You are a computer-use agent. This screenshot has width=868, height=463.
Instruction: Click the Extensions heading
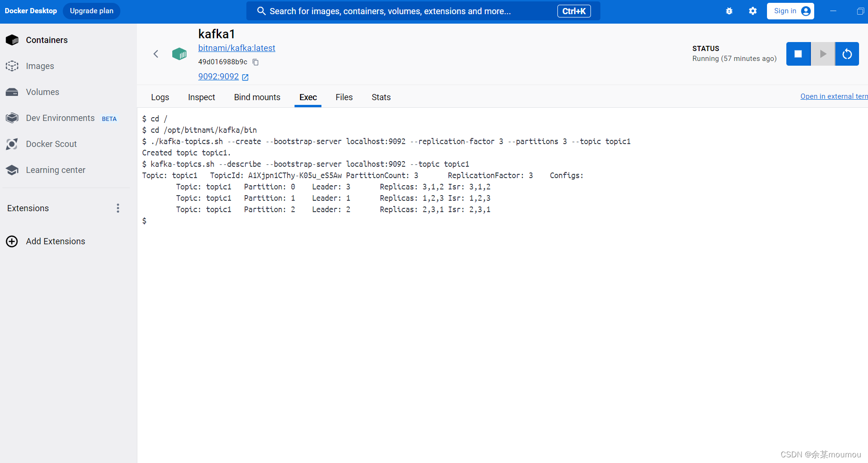[x=28, y=208]
